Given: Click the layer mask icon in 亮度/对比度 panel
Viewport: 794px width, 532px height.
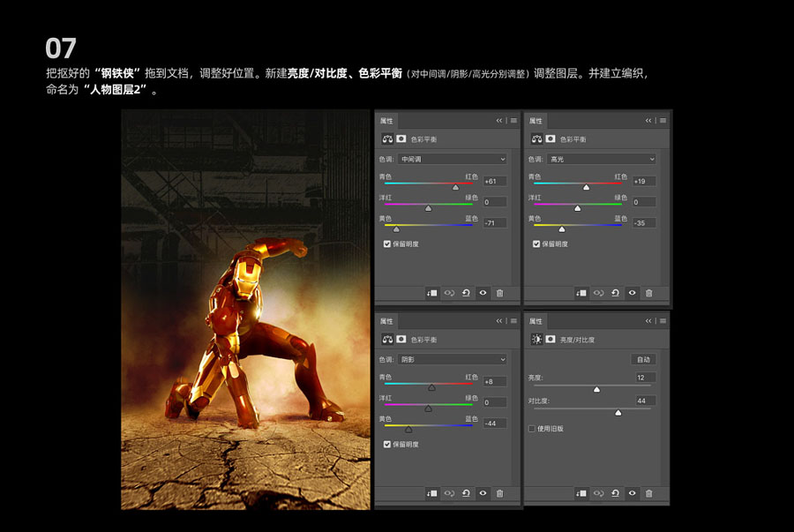Looking at the screenshot, I should (x=551, y=339).
